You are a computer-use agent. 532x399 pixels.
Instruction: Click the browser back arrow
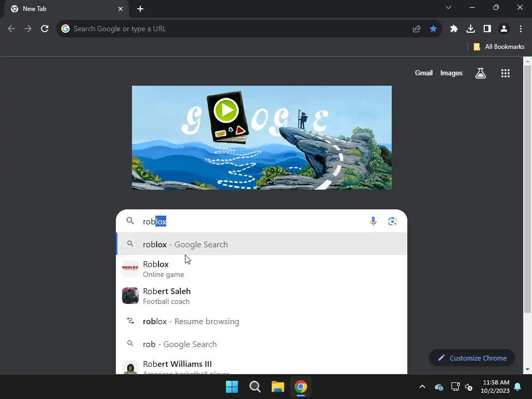pyautogui.click(x=11, y=29)
